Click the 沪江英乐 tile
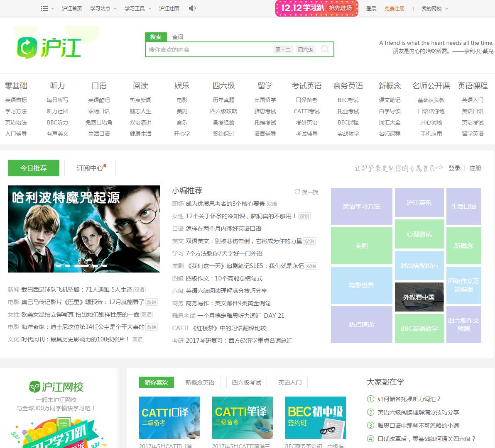Screen dimensions: 495x448 point(419,202)
